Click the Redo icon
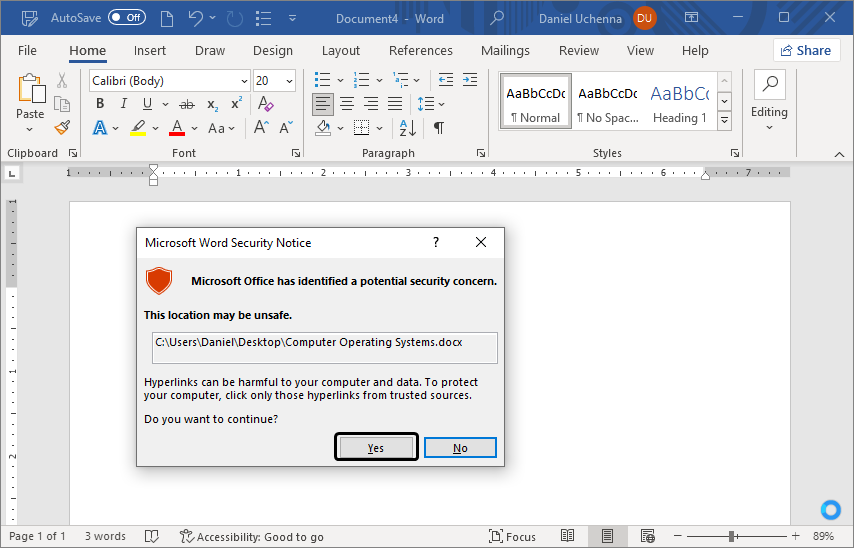This screenshot has width=854, height=548. (x=234, y=19)
